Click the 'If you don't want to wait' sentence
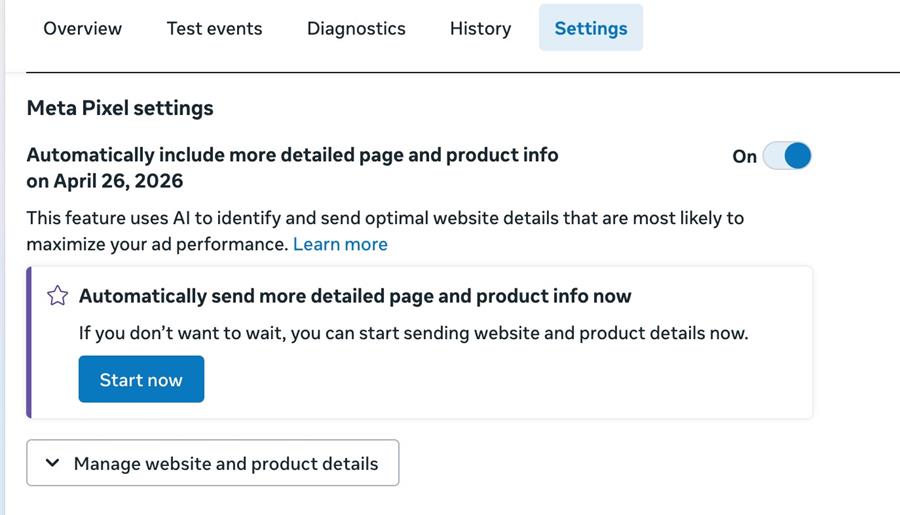 (413, 333)
